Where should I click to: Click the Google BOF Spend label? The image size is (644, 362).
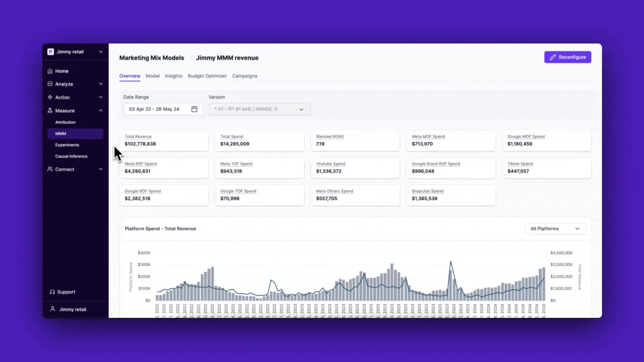[143, 191]
